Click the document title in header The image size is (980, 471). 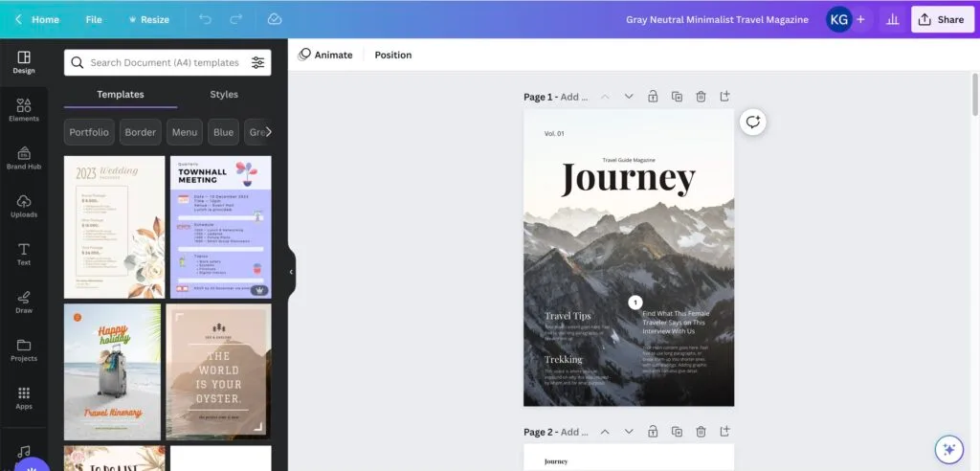click(x=717, y=19)
